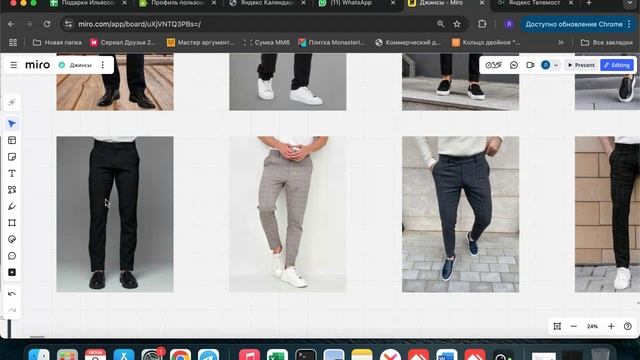Switch to the WhatsApp browser tab

pos(357,3)
